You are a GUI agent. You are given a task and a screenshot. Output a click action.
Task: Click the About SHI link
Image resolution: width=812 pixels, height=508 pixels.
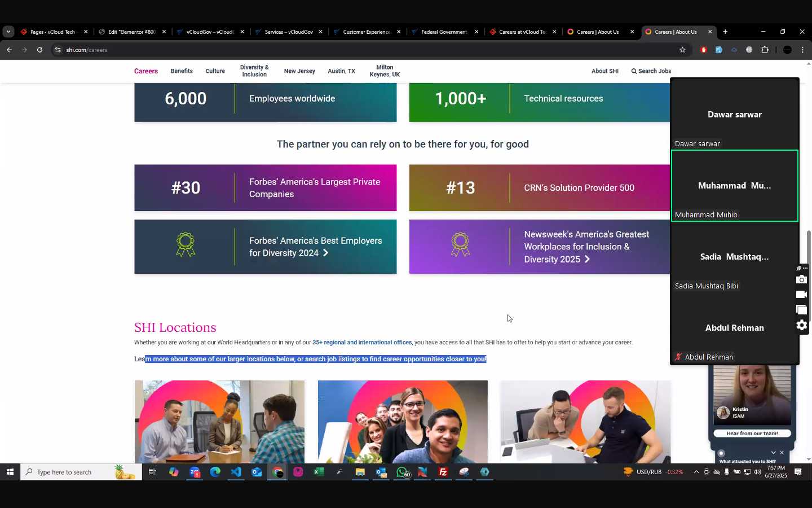click(605, 71)
